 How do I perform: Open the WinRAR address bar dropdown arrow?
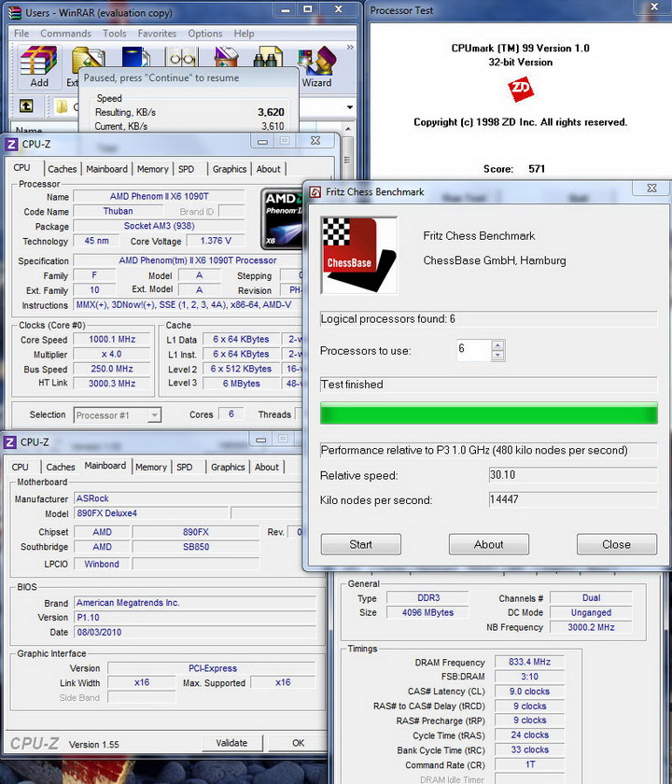click(x=349, y=107)
